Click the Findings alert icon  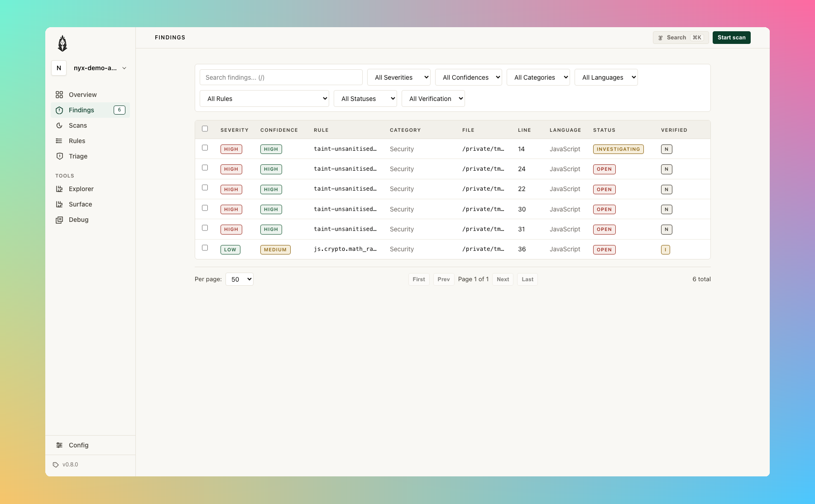[59, 110]
